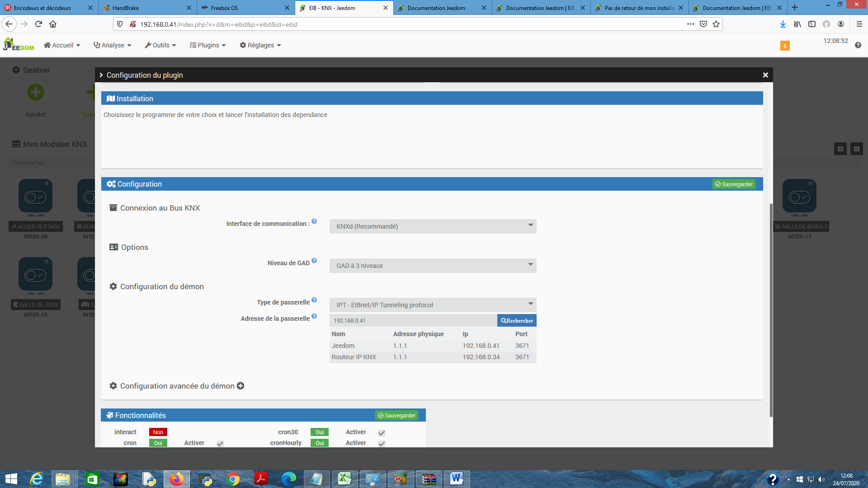The width and height of the screenshot is (868, 488).
Task: Select Routeur IP KNX row in table
Action: pyautogui.click(x=433, y=357)
